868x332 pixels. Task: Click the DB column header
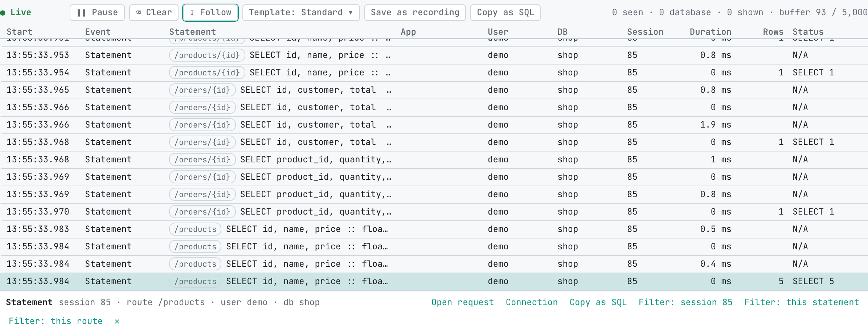562,32
